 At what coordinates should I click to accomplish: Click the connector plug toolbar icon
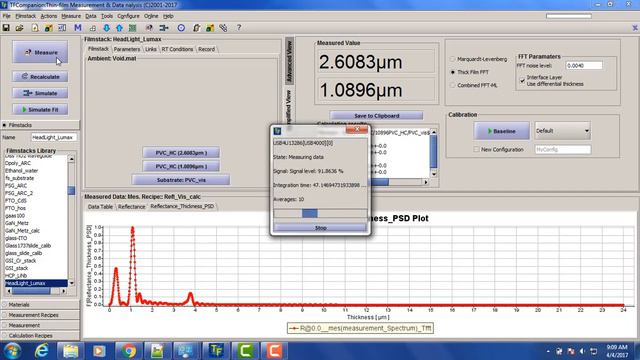164,28
